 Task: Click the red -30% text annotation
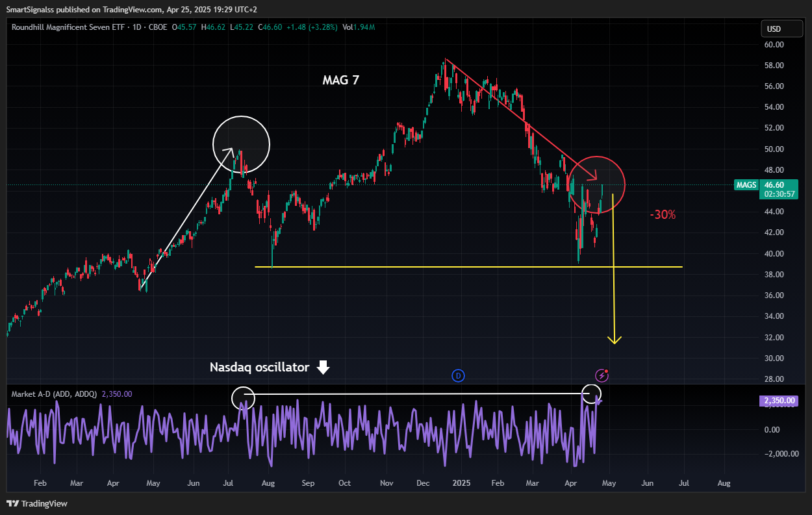tap(663, 214)
